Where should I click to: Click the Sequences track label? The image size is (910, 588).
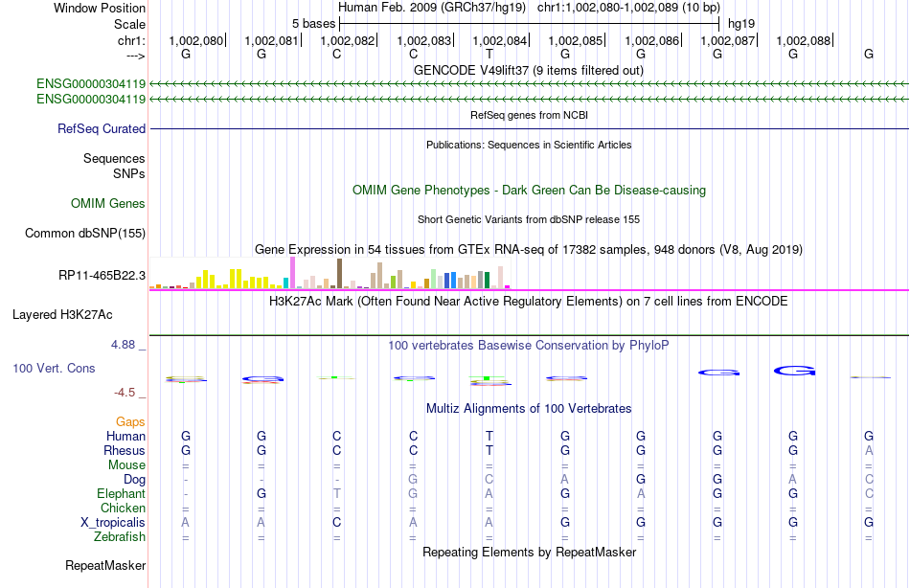(x=114, y=158)
